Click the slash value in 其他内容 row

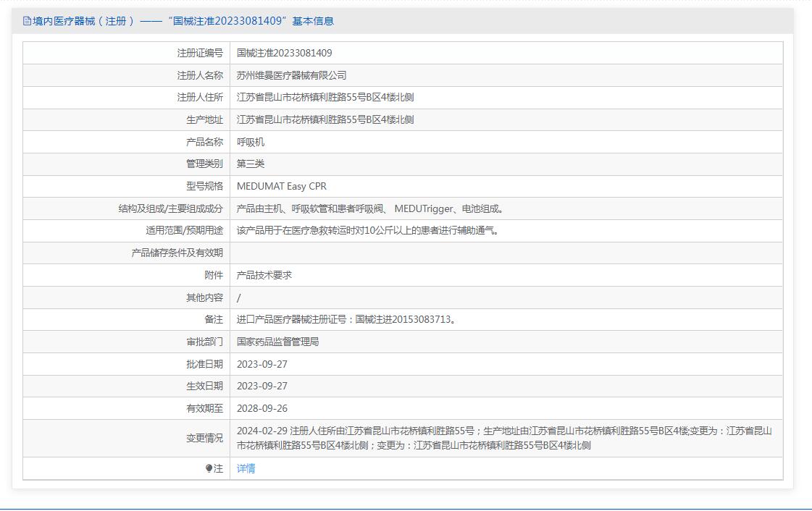pyautogui.click(x=239, y=298)
